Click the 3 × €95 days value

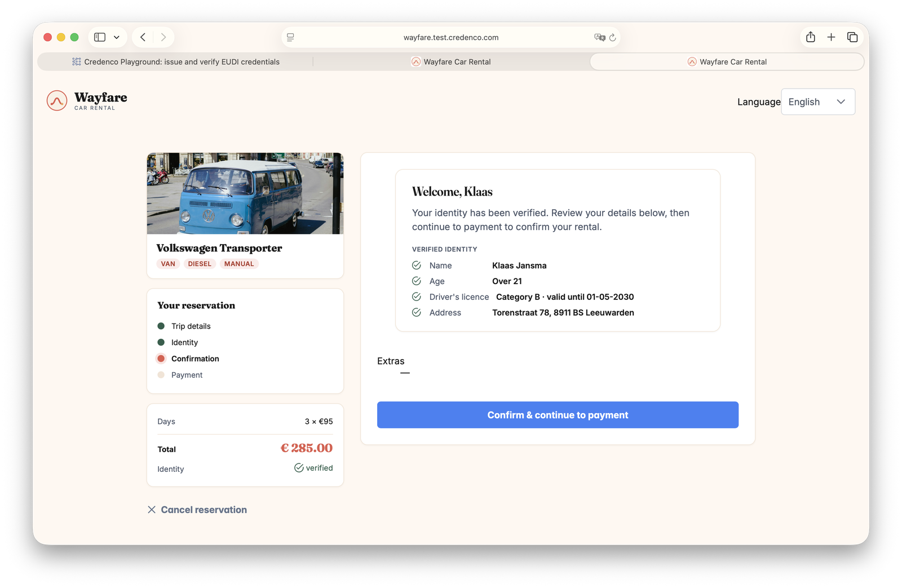click(x=319, y=422)
